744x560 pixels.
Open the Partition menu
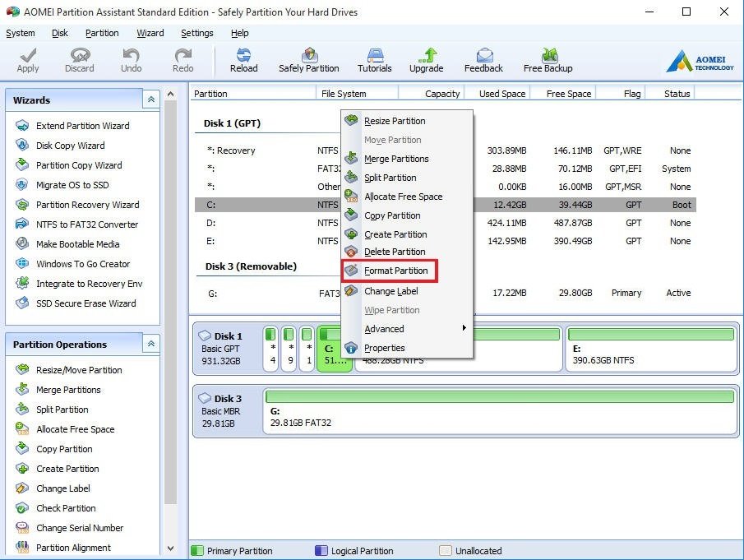[x=102, y=33]
